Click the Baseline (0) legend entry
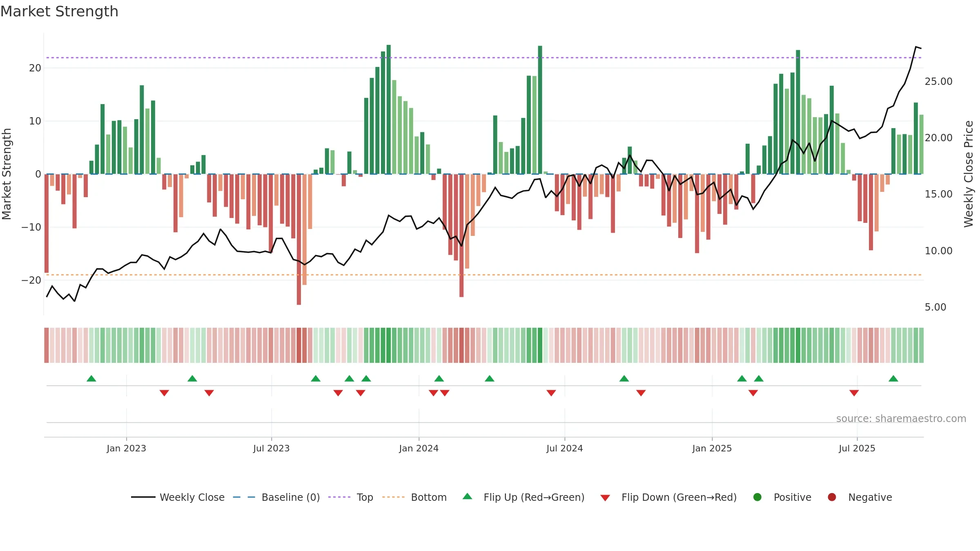Viewport: 980px width, 551px height. 276,497
